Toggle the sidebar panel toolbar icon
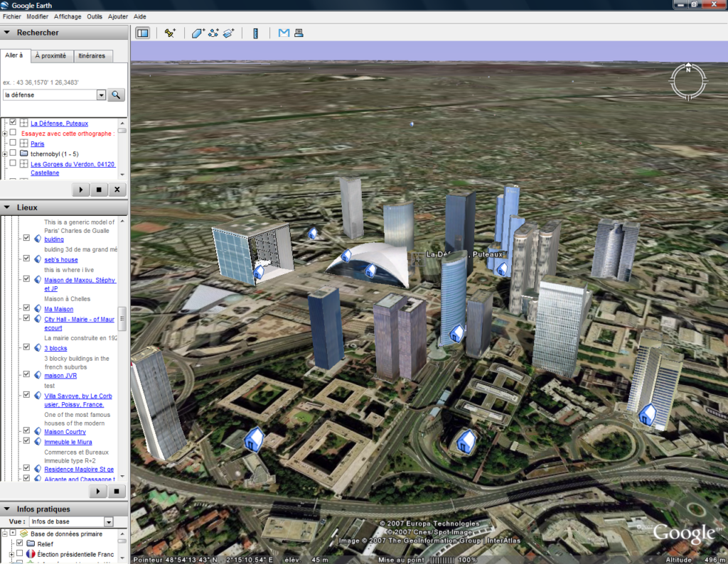 142,33
